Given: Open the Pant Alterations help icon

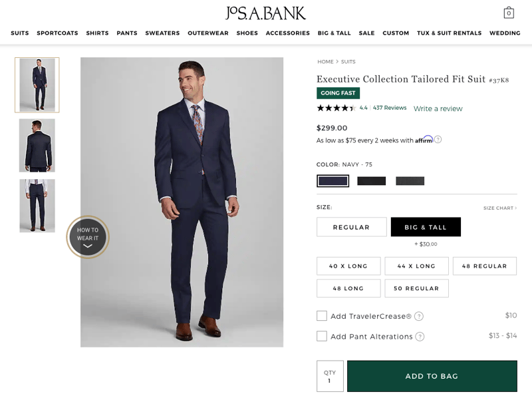Looking at the screenshot, I should point(420,337).
